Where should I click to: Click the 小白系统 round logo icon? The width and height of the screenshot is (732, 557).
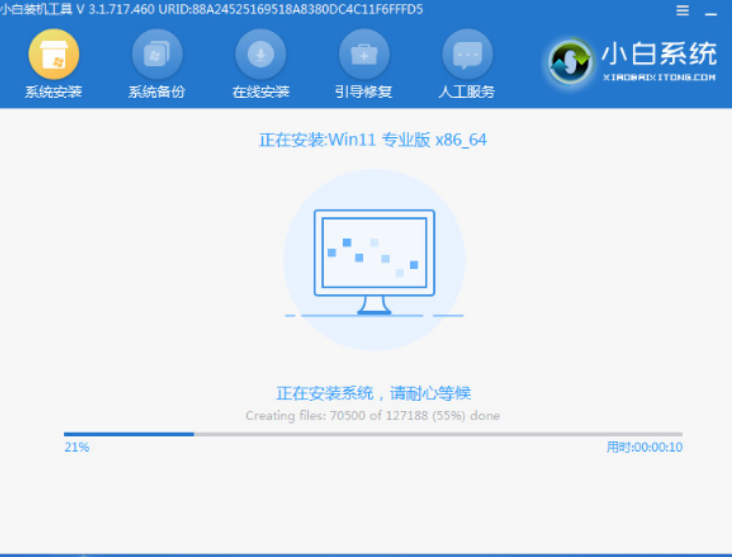coord(572,62)
